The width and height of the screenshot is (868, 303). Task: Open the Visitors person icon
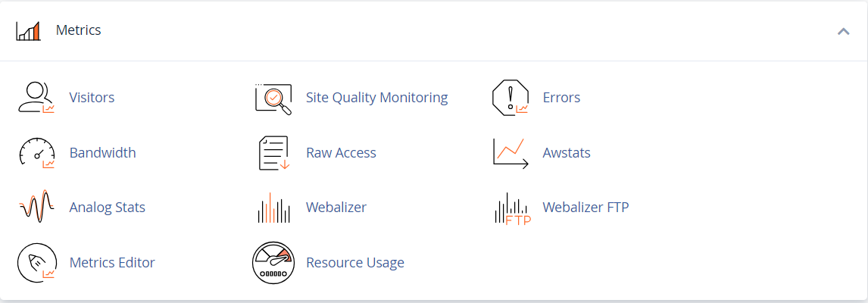tap(36, 98)
